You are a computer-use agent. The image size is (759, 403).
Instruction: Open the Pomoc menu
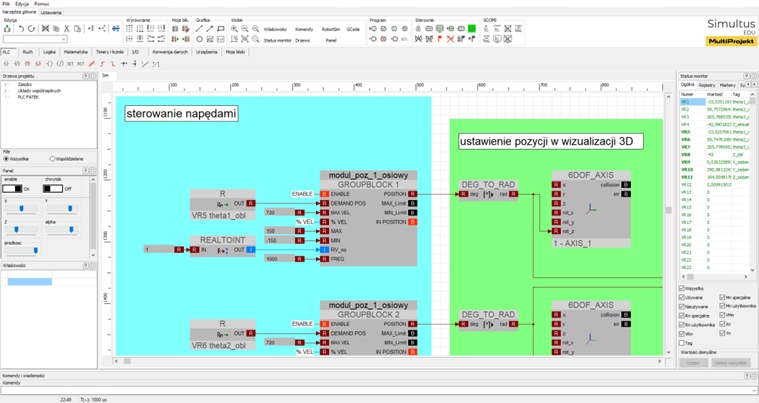pos(41,4)
